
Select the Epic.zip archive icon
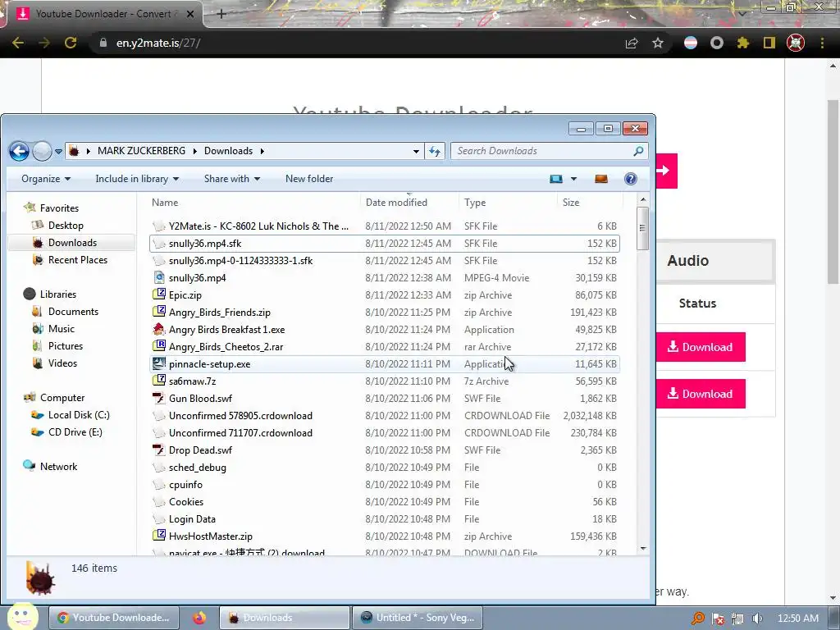pos(158,294)
